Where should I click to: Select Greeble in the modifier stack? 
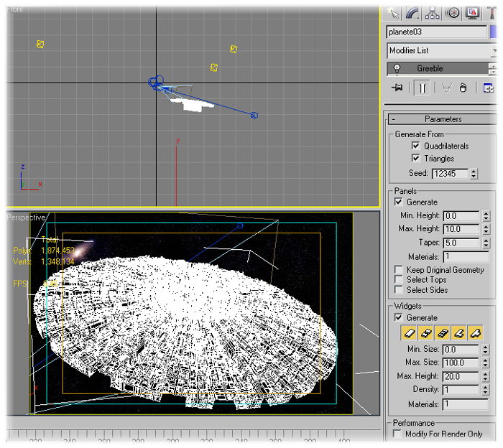point(430,69)
